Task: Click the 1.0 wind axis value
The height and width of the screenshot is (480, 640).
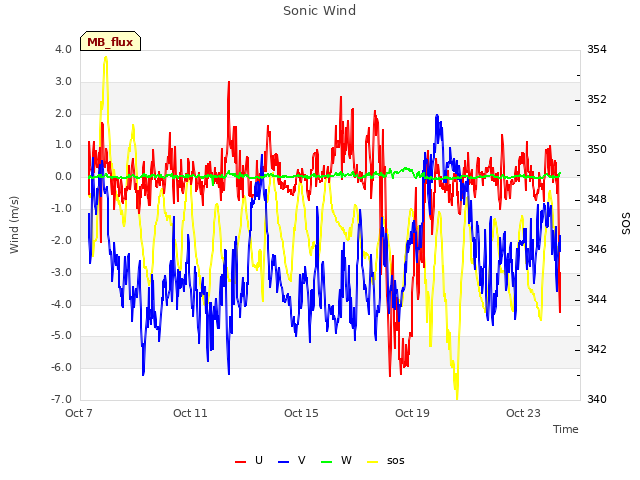Action: click(63, 144)
